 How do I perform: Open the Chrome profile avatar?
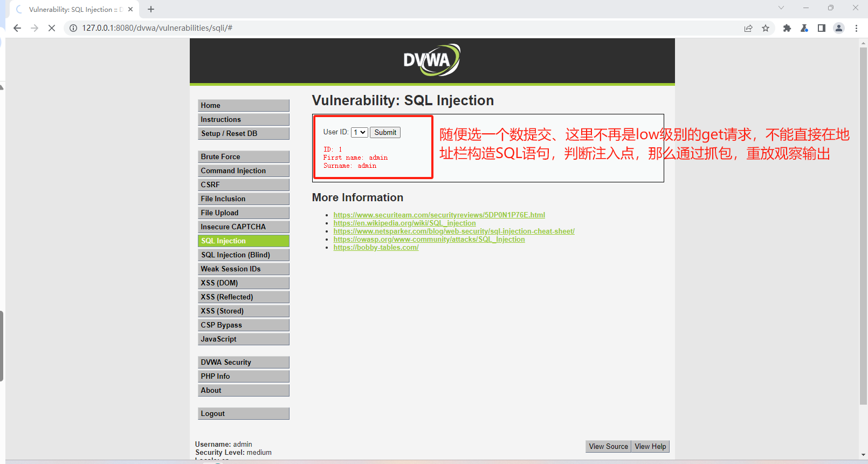(839, 28)
